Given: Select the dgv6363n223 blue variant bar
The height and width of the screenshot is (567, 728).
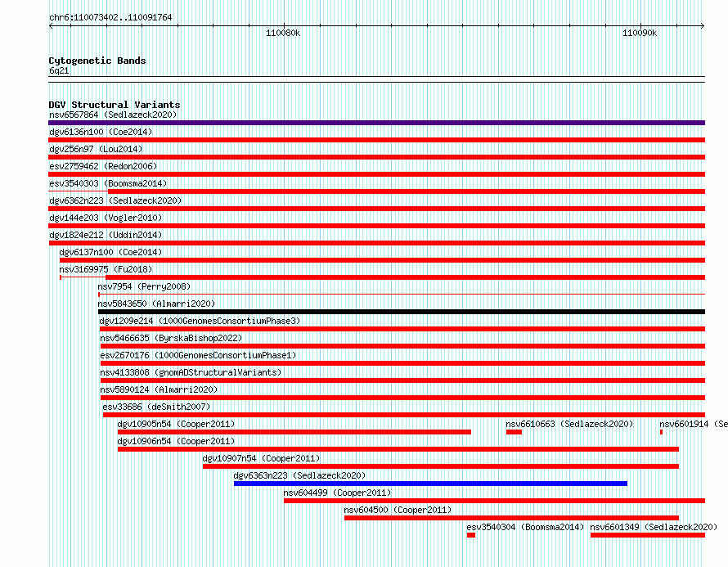Looking at the screenshot, I should pyautogui.click(x=430, y=484).
